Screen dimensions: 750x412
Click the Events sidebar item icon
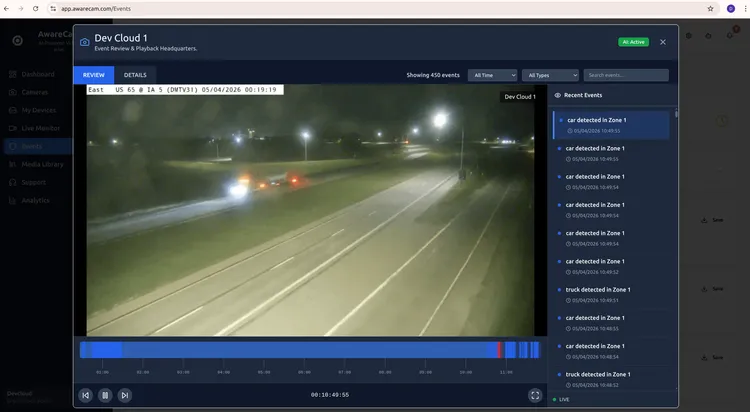pos(13,146)
